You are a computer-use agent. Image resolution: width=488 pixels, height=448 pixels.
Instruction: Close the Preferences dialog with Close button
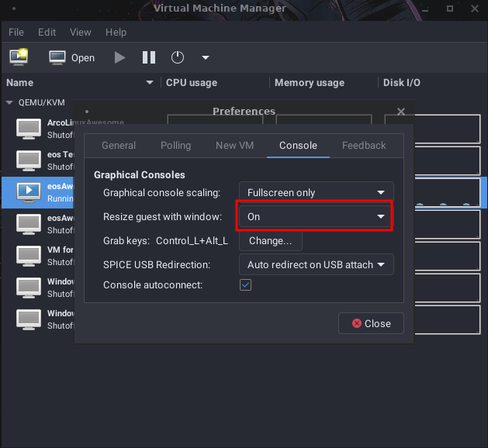371,323
